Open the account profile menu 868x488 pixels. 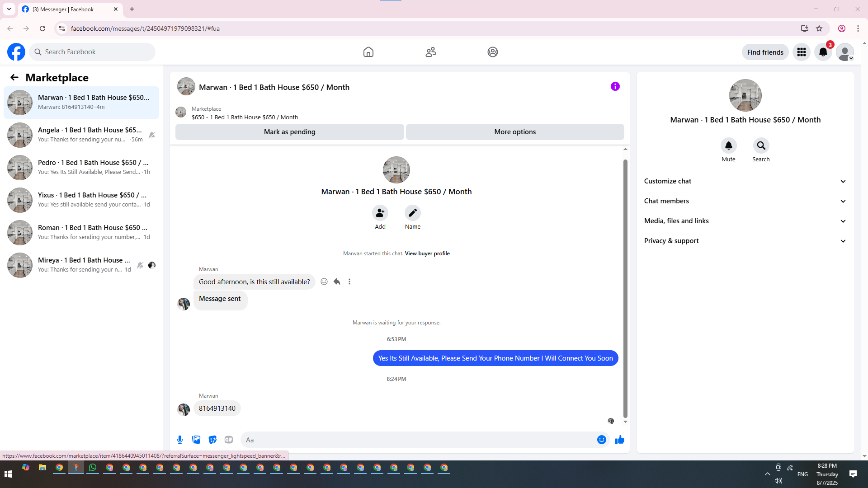844,52
